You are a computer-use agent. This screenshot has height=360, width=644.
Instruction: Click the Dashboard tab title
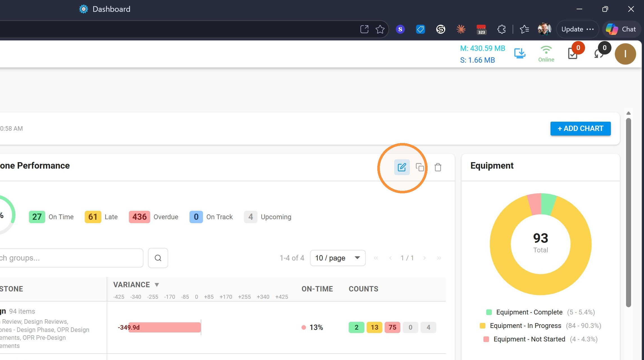[111, 9]
